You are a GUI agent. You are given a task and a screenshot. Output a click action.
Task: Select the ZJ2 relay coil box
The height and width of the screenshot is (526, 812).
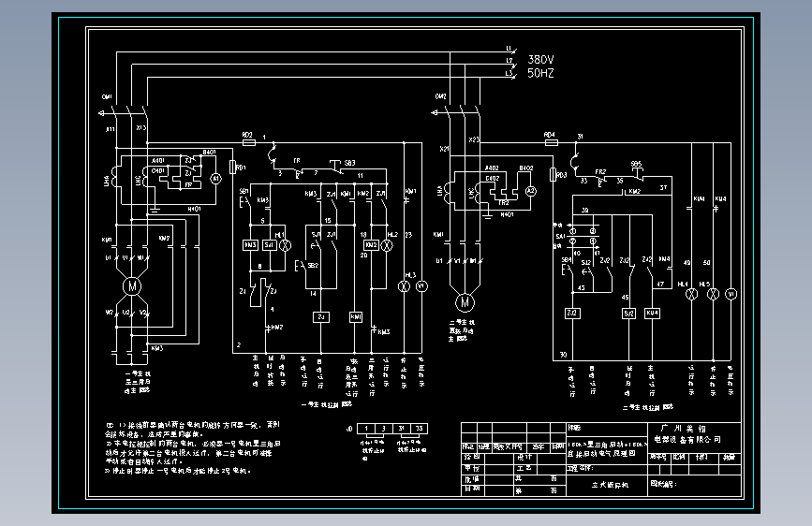tap(572, 314)
